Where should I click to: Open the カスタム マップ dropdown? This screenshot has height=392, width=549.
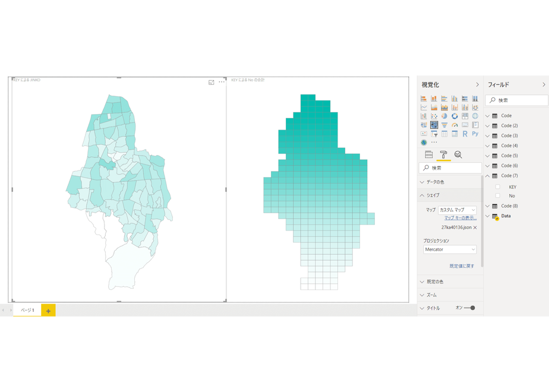coord(457,210)
